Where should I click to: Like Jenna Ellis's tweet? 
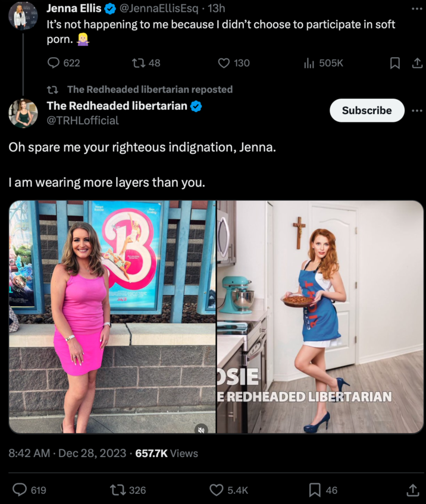point(224,63)
